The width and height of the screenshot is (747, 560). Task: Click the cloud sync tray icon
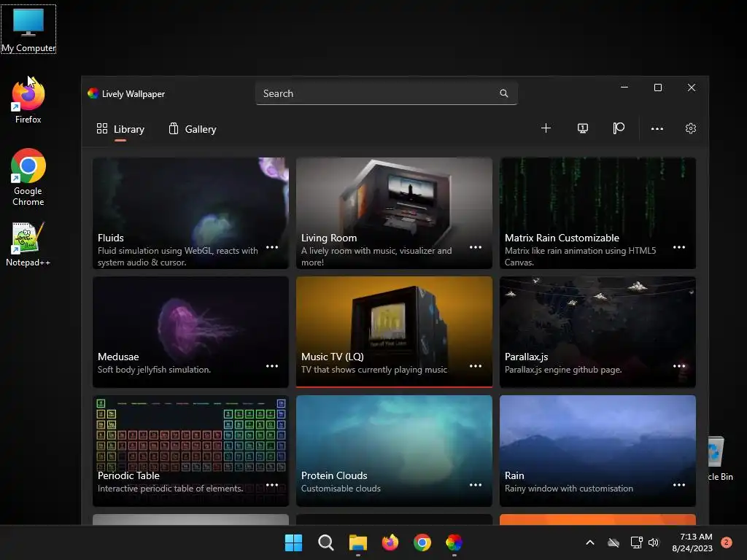tap(614, 542)
